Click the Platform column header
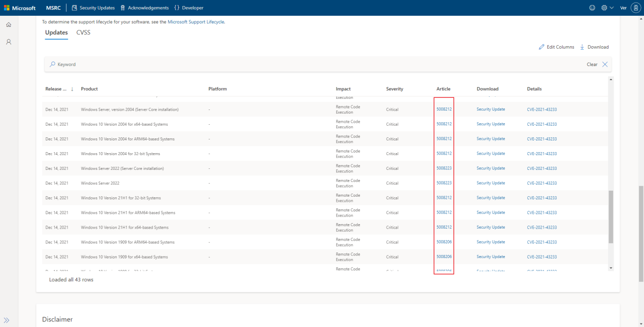 click(x=218, y=89)
